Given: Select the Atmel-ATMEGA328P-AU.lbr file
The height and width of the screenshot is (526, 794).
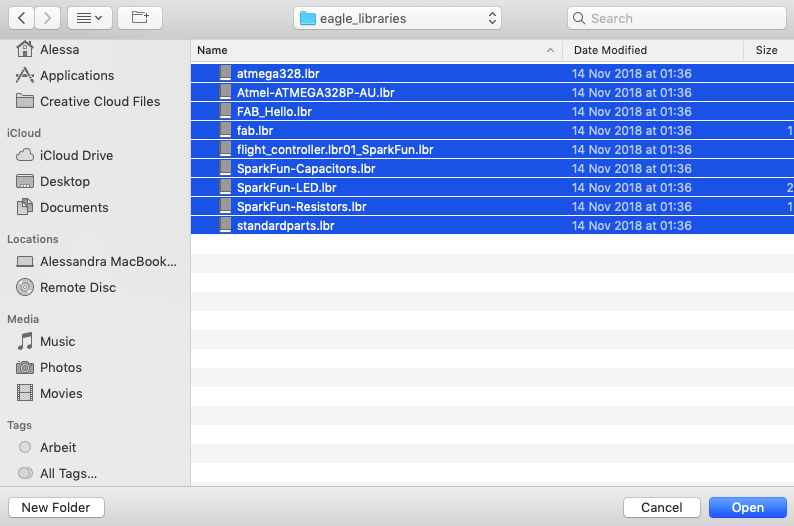Looking at the screenshot, I should 492,93.
